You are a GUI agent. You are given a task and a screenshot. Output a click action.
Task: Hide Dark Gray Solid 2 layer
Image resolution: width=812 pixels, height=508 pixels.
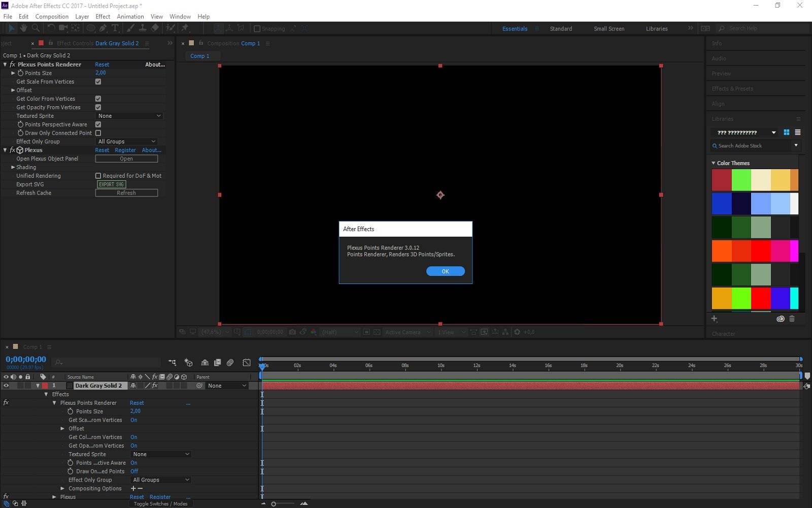[6, 386]
